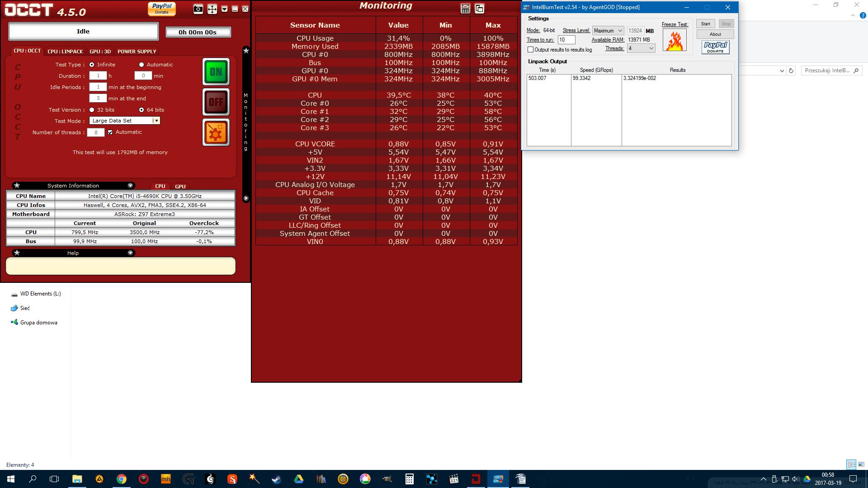Toggle Output results to results.log checkbox

coord(531,50)
